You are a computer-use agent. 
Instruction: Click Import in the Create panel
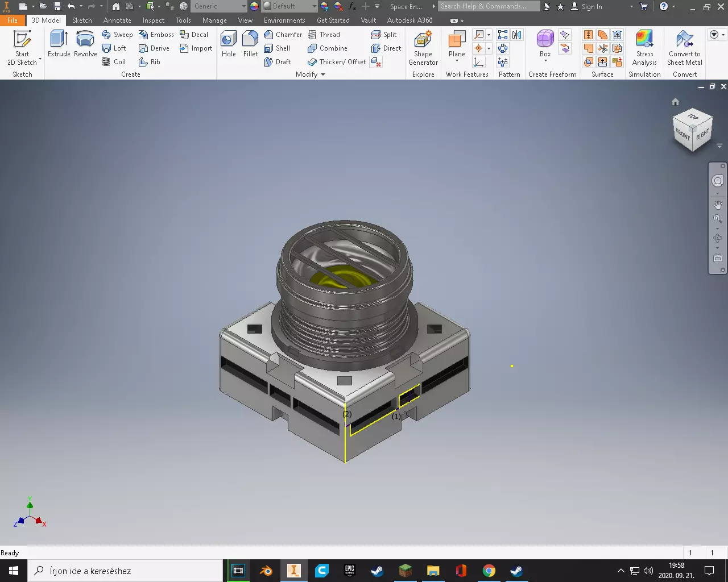(196, 48)
